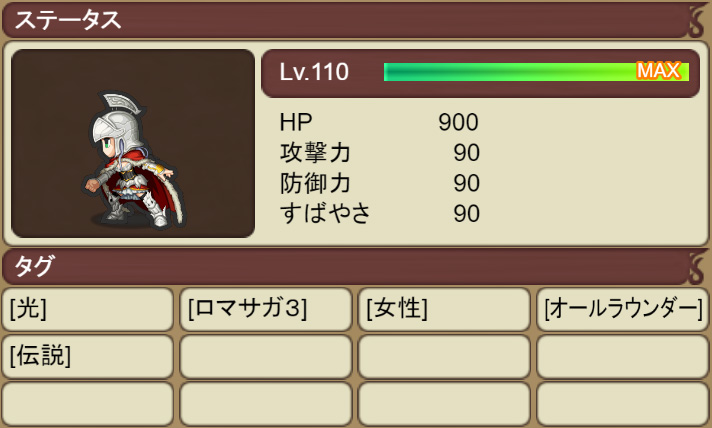Click the ステータス header ornament icon
This screenshot has width=712, height=428.
(697, 21)
